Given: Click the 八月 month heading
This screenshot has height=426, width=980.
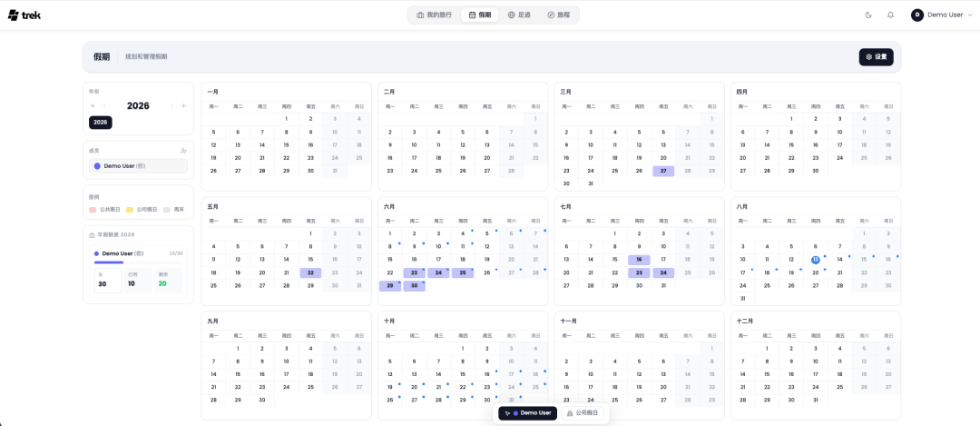Looking at the screenshot, I should point(742,206).
